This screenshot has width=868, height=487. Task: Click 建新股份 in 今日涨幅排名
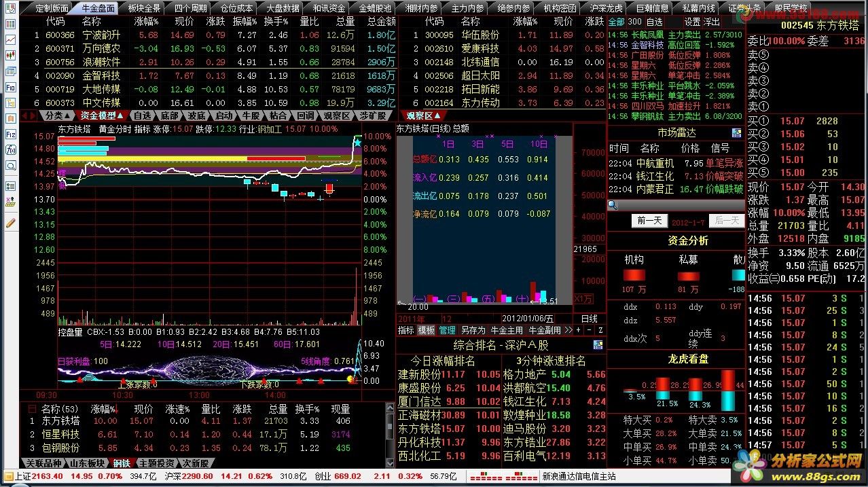(x=419, y=374)
